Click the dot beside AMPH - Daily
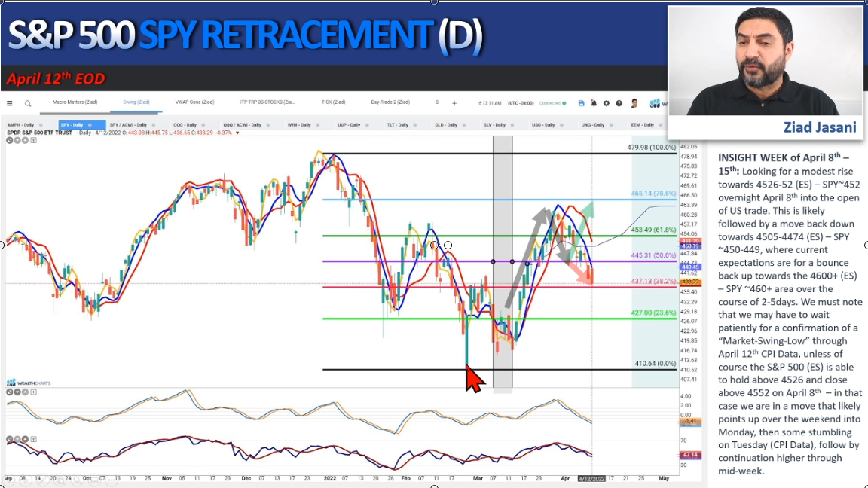Image resolution: width=868 pixels, height=488 pixels. 41,125
